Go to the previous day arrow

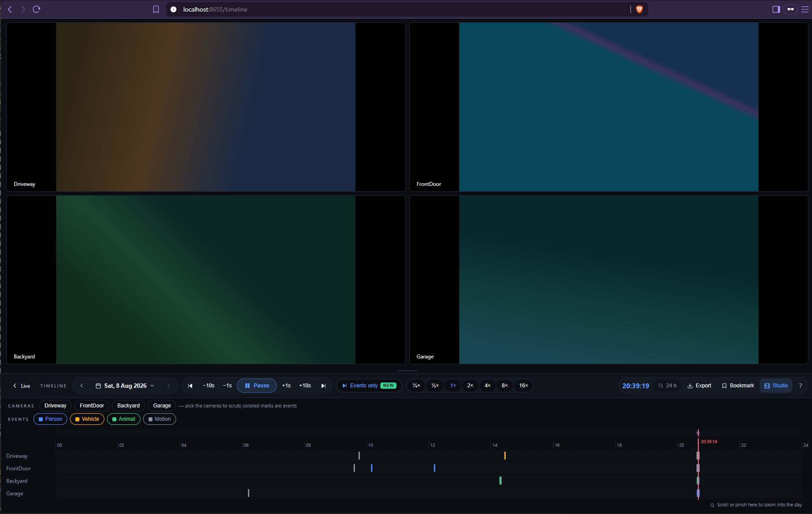[x=82, y=386]
